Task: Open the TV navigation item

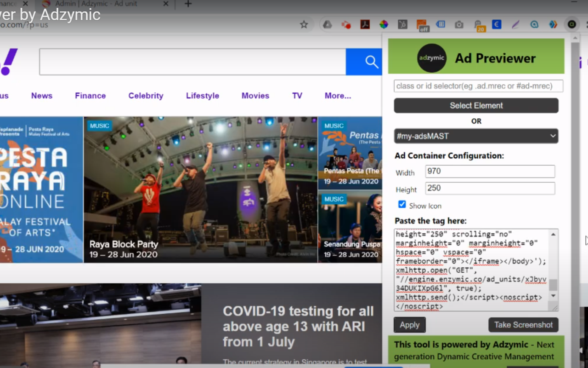Action: point(297,96)
